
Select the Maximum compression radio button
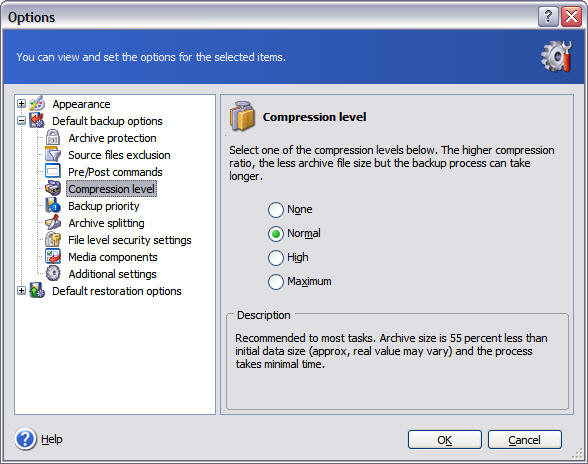coord(276,282)
